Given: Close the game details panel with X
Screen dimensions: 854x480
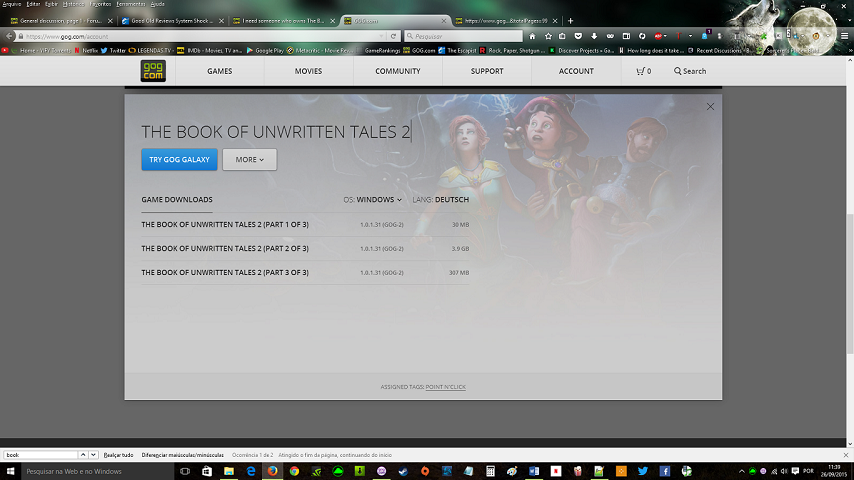Looking at the screenshot, I should click(710, 107).
